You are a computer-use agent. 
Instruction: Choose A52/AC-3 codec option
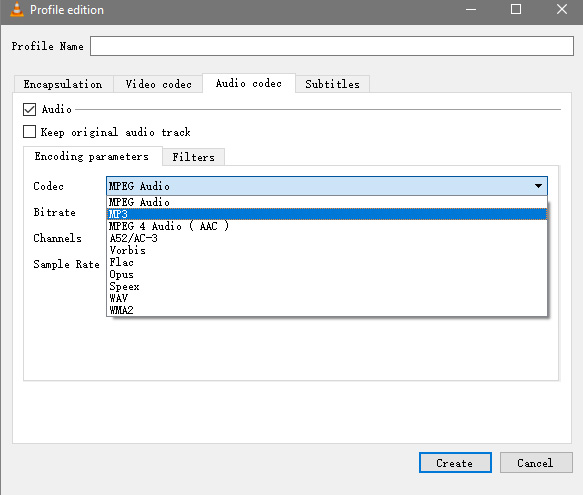pyautogui.click(x=327, y=238)
